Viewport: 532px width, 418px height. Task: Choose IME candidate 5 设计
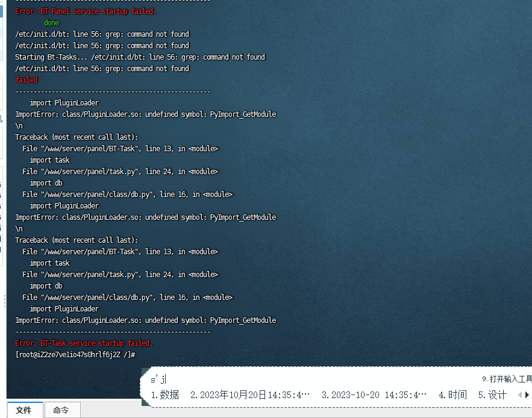pyautogui.click(x=492, y=395)
